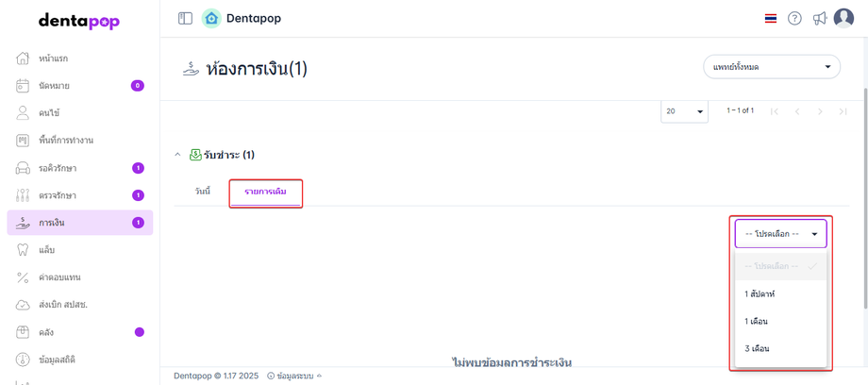Select the 1 สัปดาห์ option
Image resolution: width=868 pixels, height=385 pixels.
(759, 294)
